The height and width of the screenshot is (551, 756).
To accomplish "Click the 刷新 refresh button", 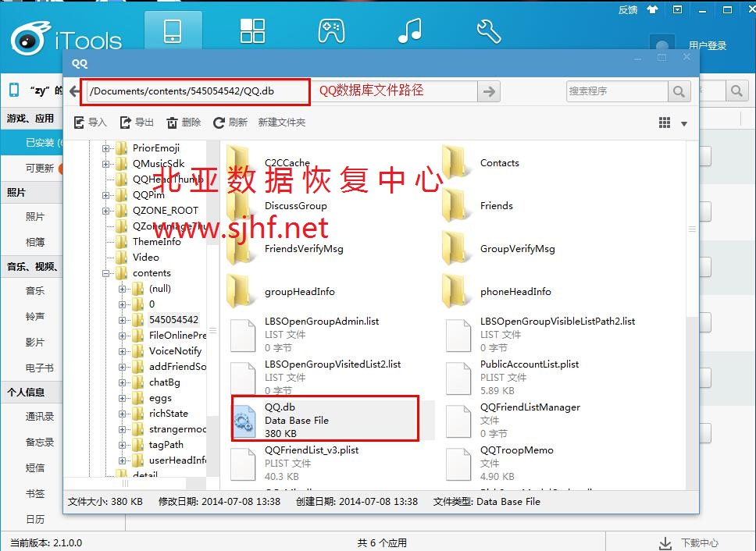I will pyautogui.click(x=230, y=123).
